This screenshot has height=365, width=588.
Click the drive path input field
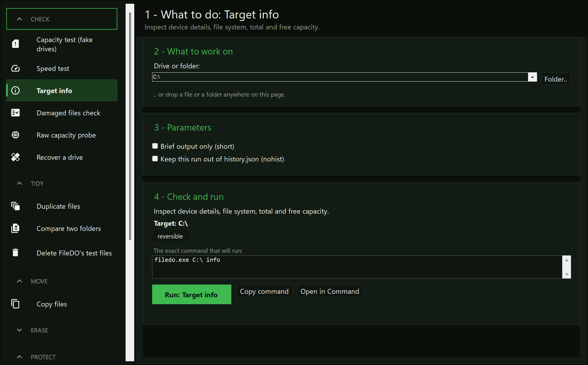coord(340,77)
